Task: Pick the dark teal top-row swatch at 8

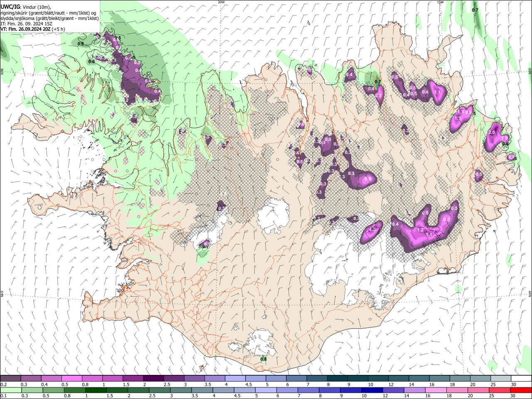Action: tap(337, 379)
